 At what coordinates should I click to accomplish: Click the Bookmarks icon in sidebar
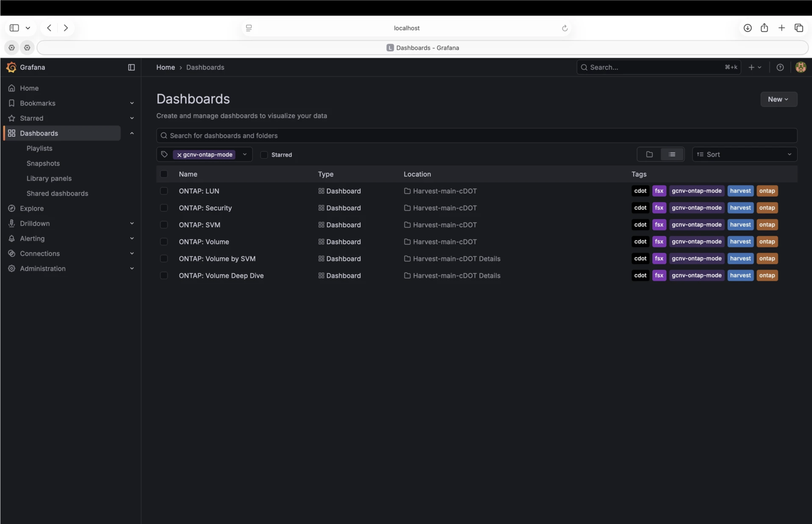tap(12, 103)
